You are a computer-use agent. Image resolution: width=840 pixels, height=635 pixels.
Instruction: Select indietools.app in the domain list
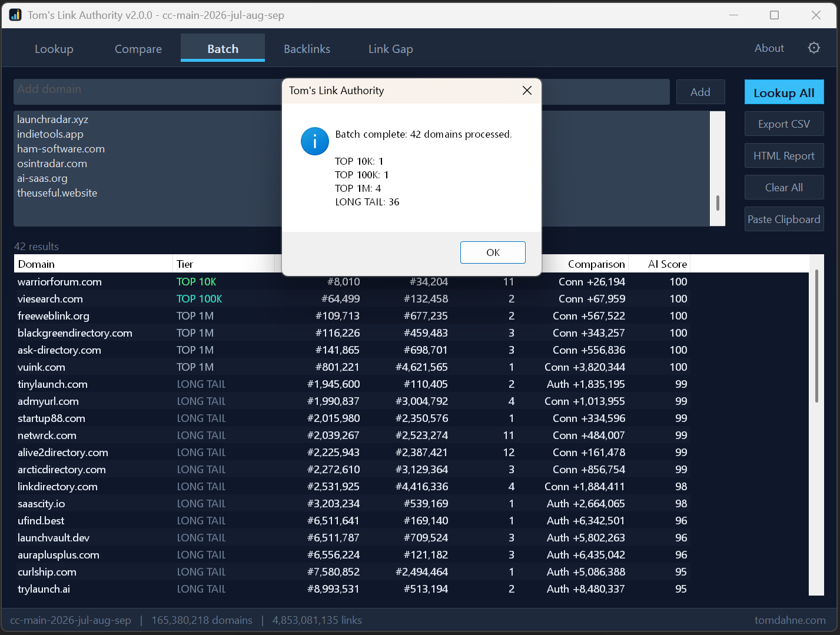coord(51,134)
